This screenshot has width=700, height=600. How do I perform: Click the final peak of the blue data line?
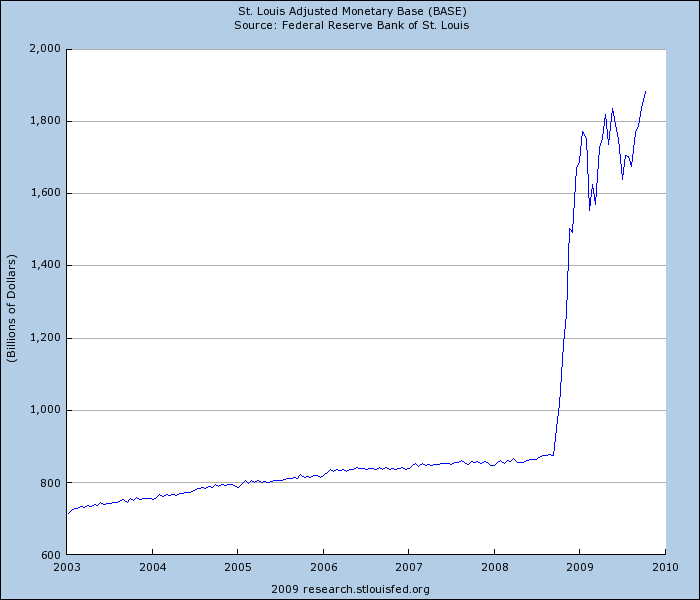tap(646, 92)
